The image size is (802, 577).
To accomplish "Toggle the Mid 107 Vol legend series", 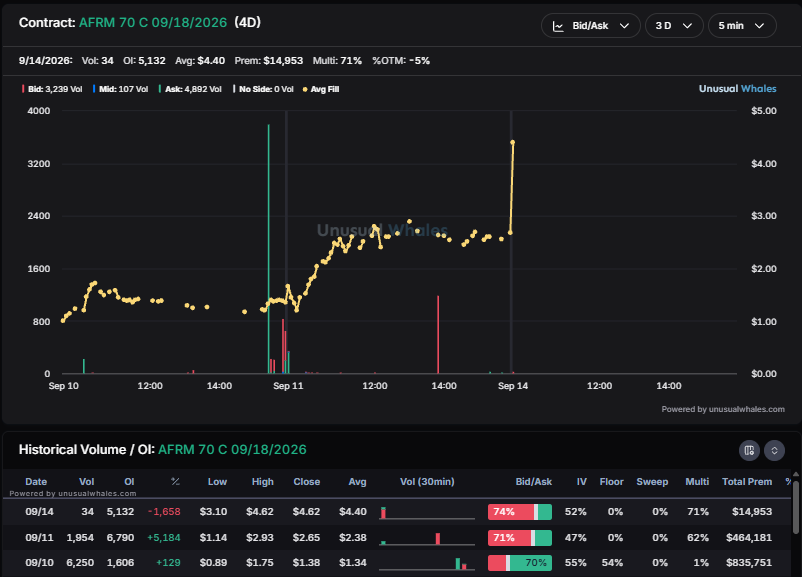I will click(x=120, y=89).
